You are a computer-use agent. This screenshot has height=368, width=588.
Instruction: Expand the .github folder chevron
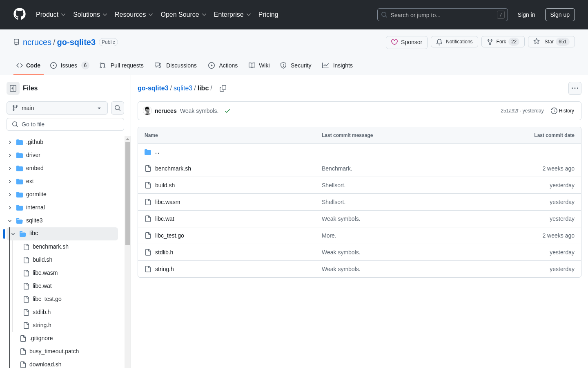click(x=10, y=142)
